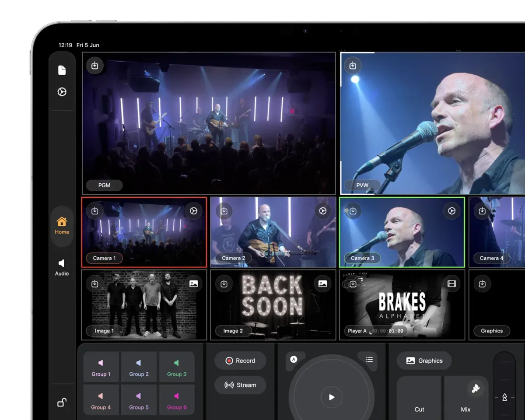Toggle audio Group 6

pyautogui.click(x=176, y=400)
